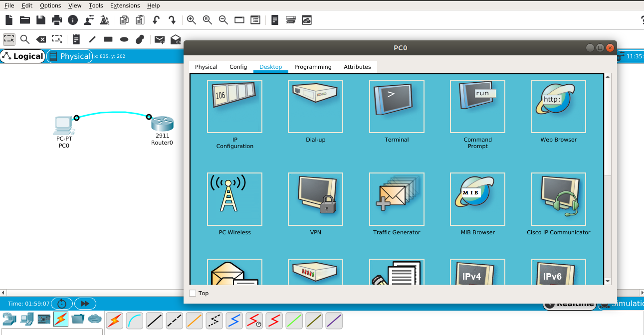Open the View menu
The width and height of the screenshot is (644, 335).
(75, 5)
